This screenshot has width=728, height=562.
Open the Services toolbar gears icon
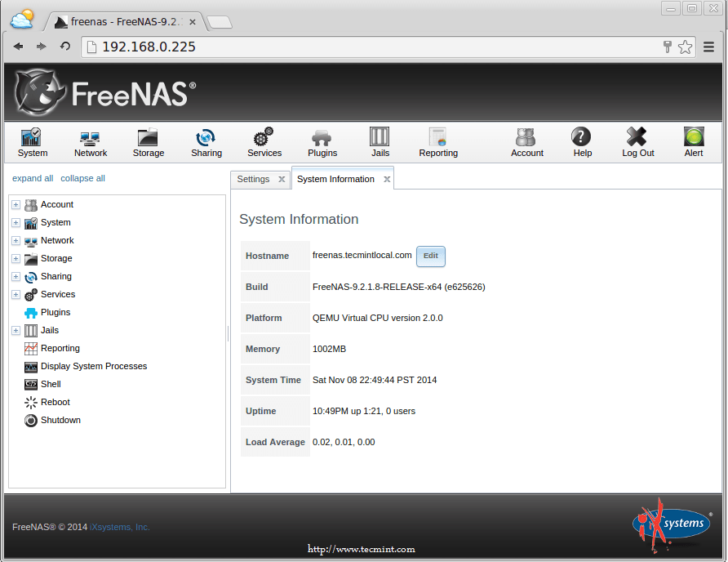264,137
